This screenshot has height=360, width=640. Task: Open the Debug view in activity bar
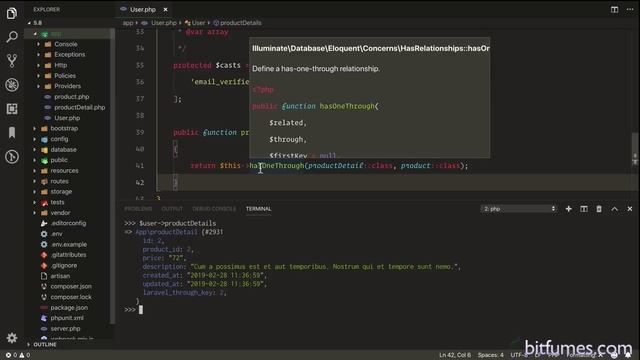click(12, 85)
